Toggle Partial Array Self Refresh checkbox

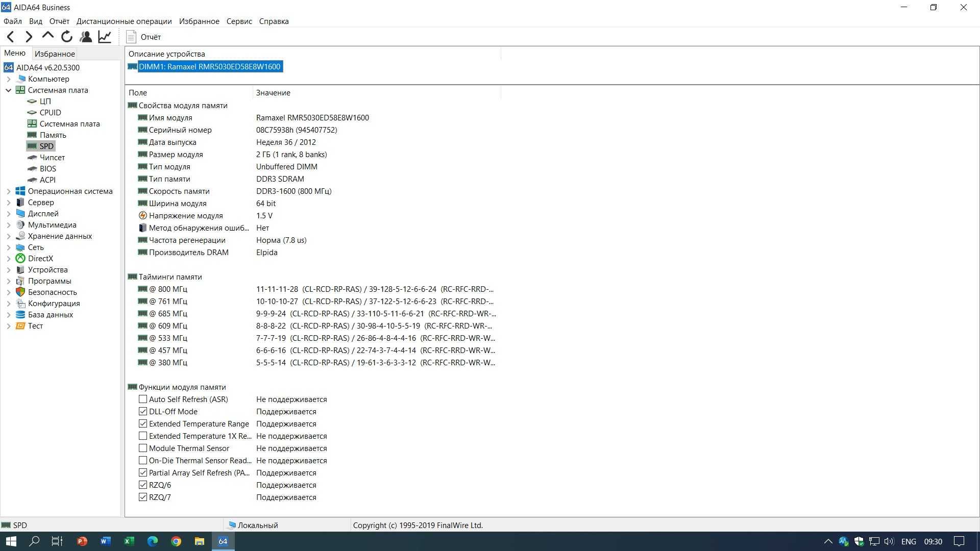143,473
